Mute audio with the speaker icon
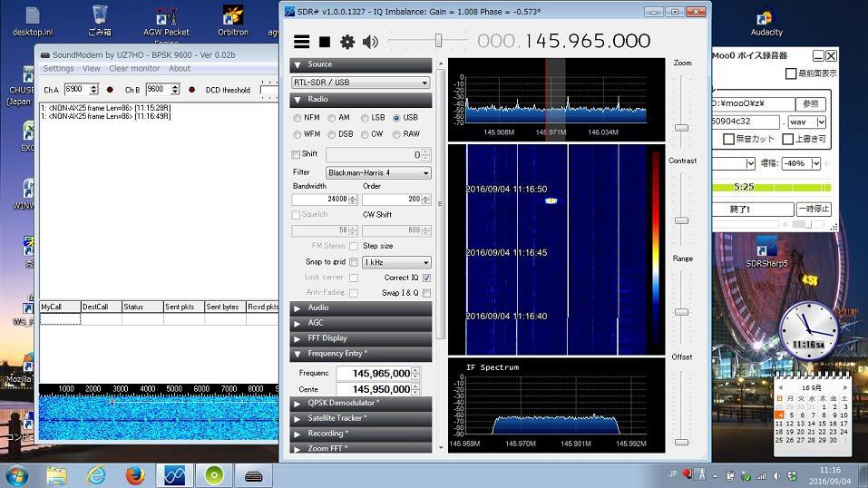Screen dimensions: 868x488 click(370, 42)
